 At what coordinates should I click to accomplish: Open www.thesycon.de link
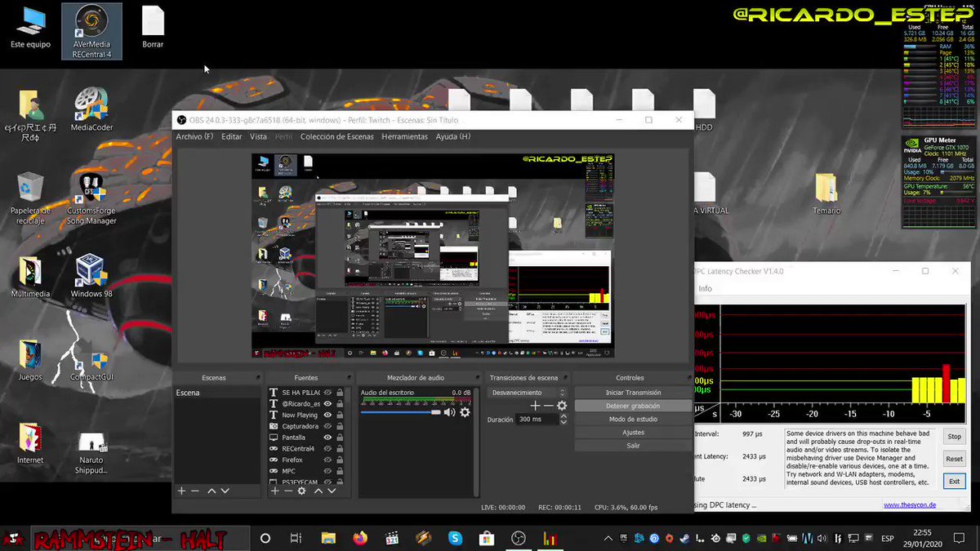click(910, 505)
